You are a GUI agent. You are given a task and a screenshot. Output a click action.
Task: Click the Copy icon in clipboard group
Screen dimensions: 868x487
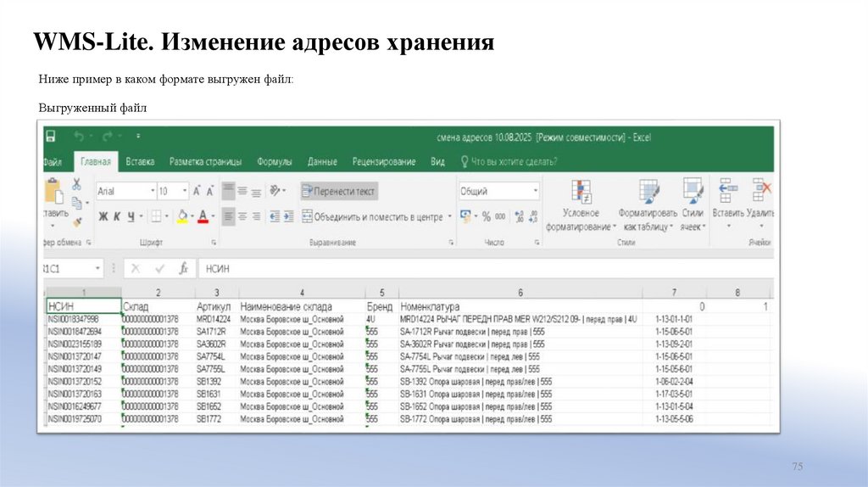click(76, 204)
